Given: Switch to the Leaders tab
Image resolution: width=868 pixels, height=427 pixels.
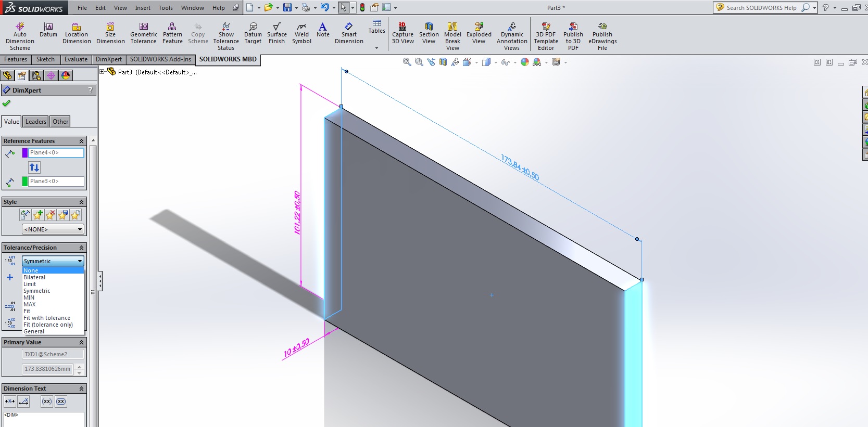Looking at the screenshot, I should pyautogui.click(x=36, y=122).
